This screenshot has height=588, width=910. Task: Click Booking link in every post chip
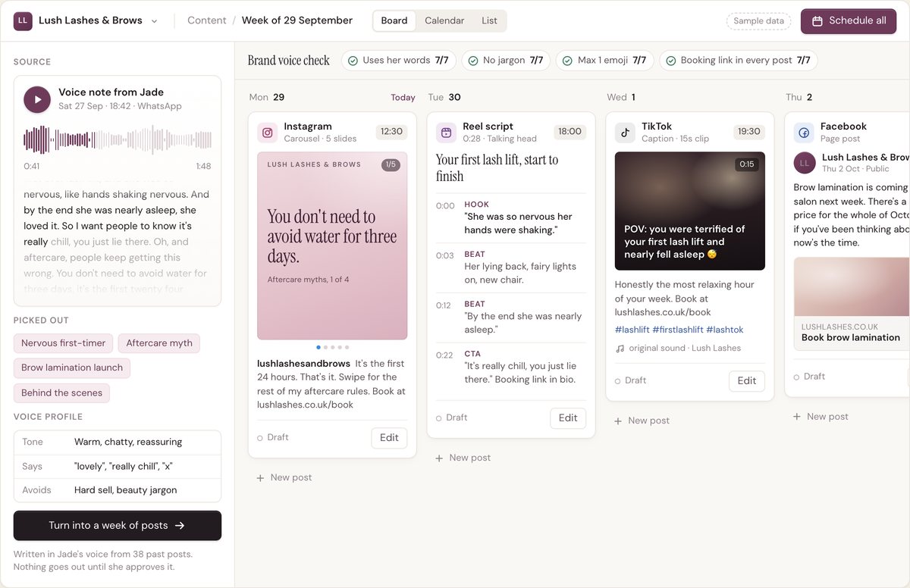point(738,61)
